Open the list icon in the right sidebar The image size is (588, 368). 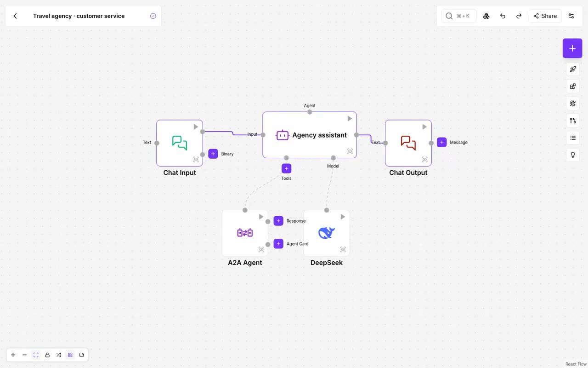(x=572, y=138)
